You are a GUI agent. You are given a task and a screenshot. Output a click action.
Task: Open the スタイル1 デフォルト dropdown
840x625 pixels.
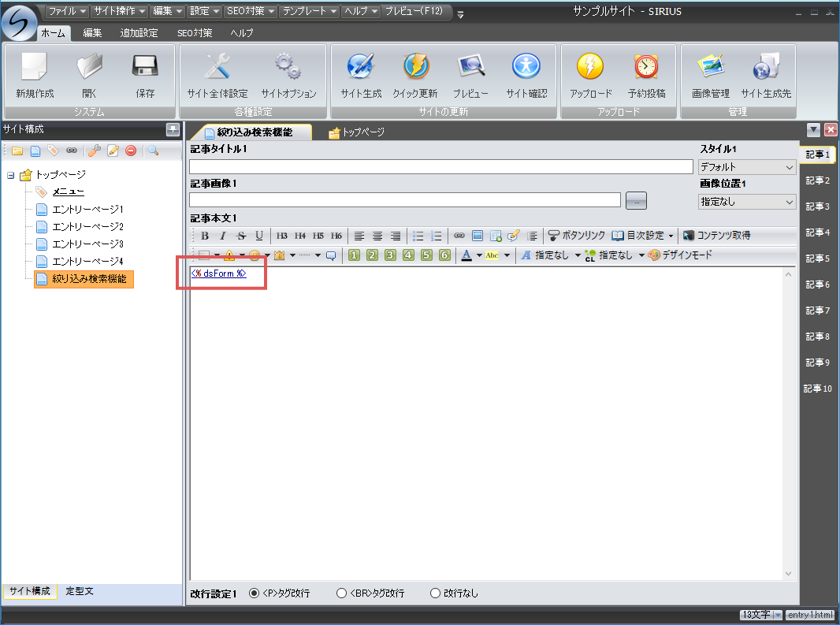click(x=747, y=167)
